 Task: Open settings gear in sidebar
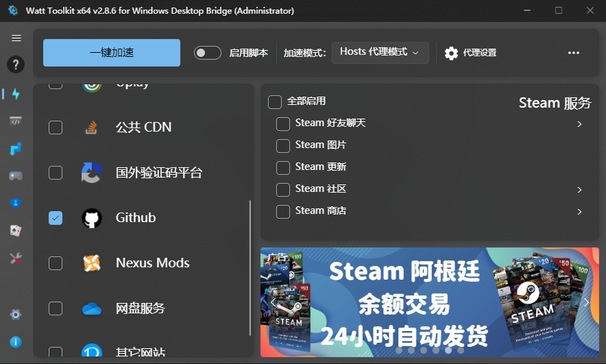16,315
